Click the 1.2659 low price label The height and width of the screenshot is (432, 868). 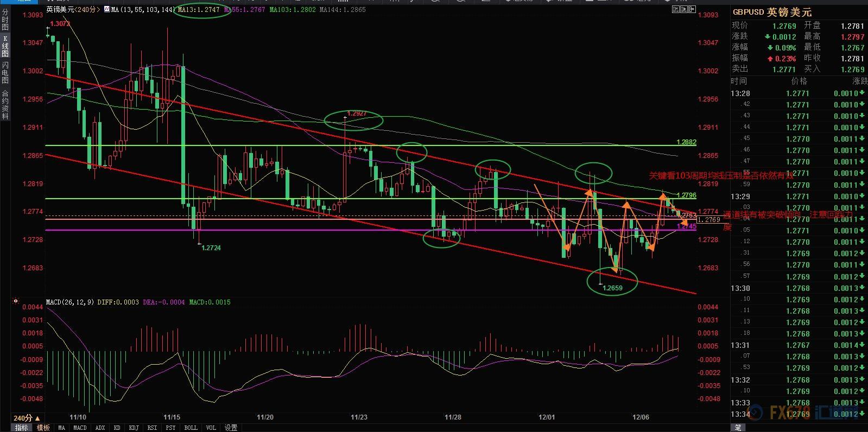click(612, 288)
